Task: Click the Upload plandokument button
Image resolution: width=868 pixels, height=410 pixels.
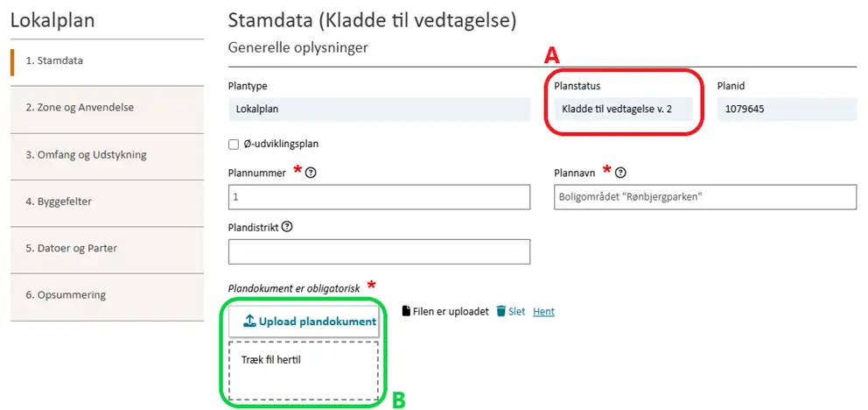Action: click(304, 322)
